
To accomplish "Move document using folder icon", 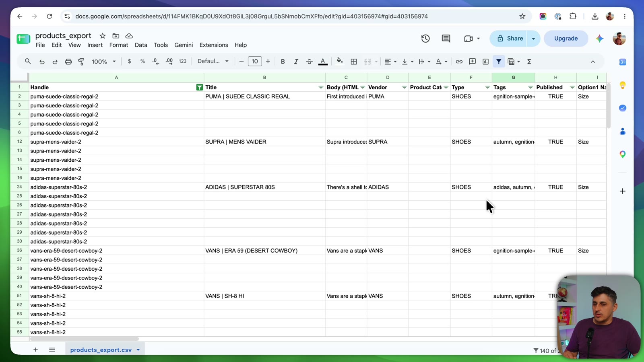I will click(x=116, y=36).
